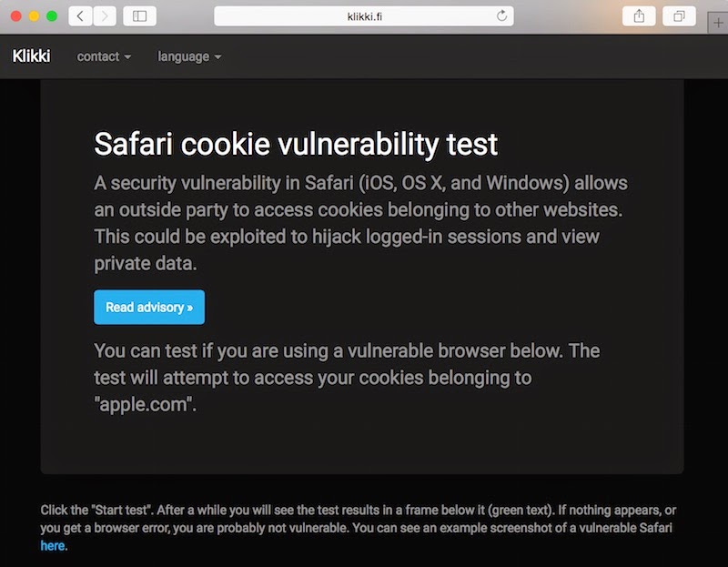Minimize the Safari window with yellow button
This screenshot has height=567, width=728.
[35, 15]
